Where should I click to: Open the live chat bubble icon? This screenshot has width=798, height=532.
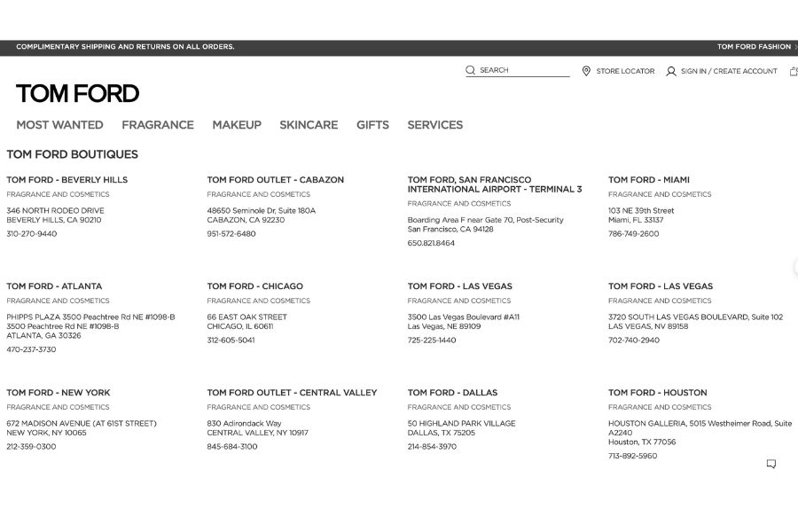tap(771, 464)
